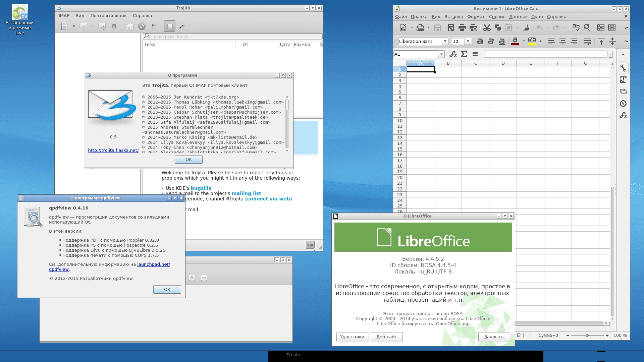Click the Sum sigma icon in formula bar
The height and width of the screenshot is (362, 644).
pos(464,54)
